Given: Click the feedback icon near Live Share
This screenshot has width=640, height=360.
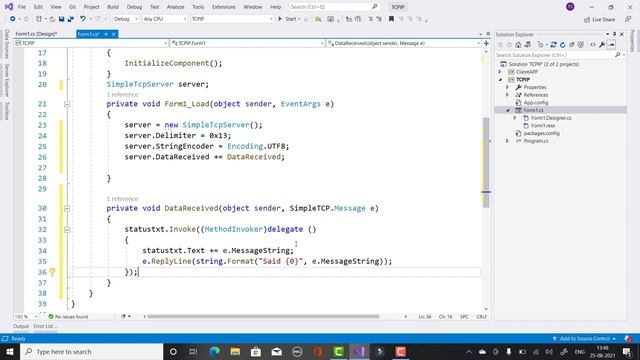Looking at the screenshot, I should pyautogui.click(x=628, y=19).
